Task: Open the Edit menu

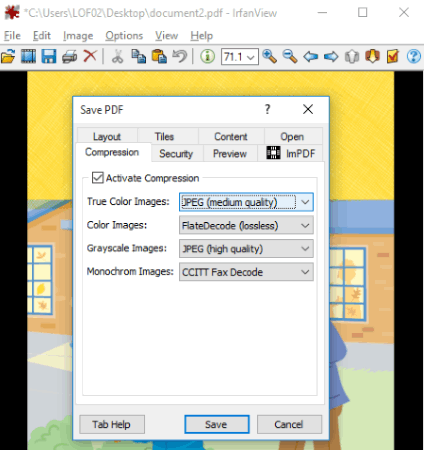Action: (42, 36)
